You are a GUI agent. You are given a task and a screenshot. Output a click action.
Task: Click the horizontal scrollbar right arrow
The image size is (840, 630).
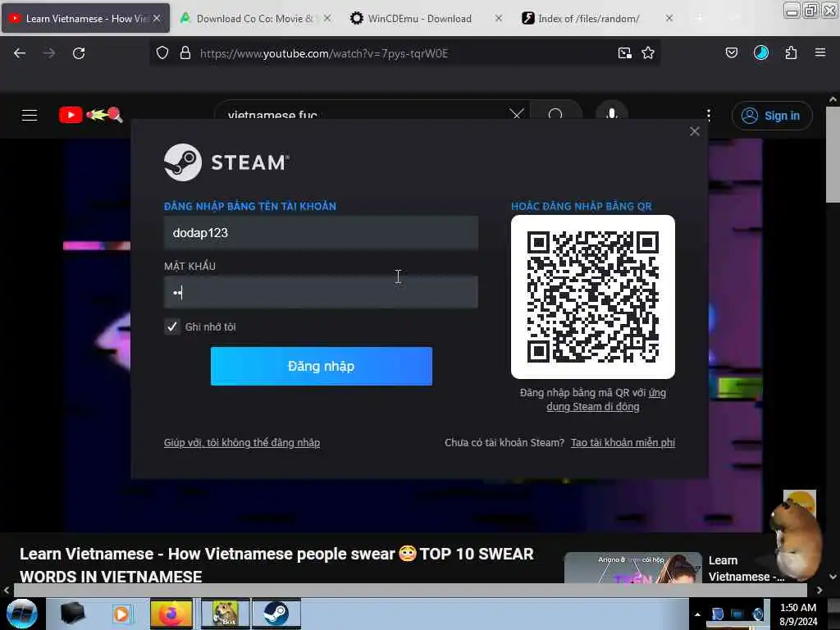(819, 591)
